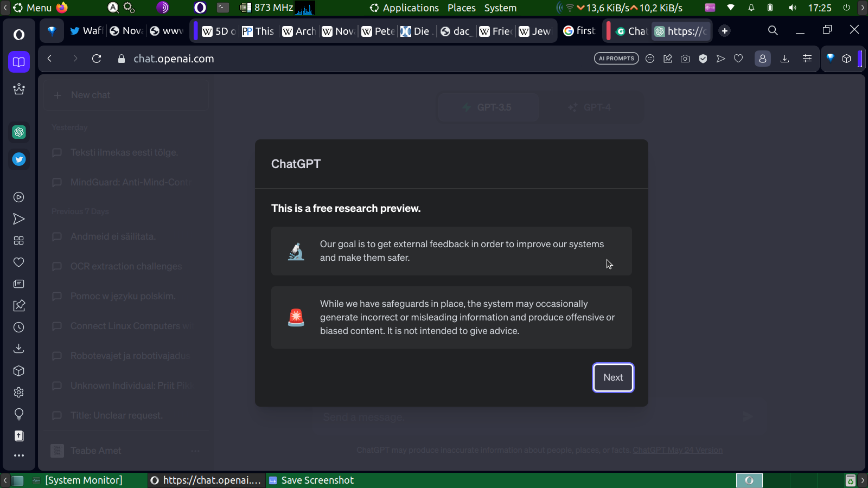Click the notification bell in top panel
Screen dimensions: 868x488
click(x=751, y=8)
